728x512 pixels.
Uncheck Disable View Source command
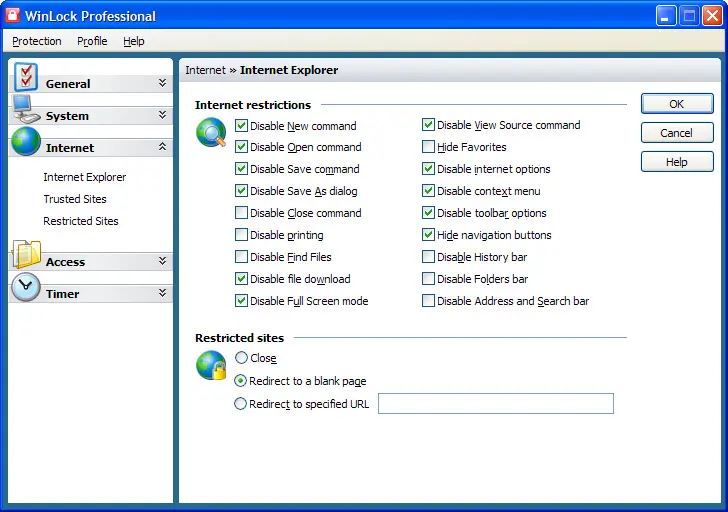[x=428, y=124]
